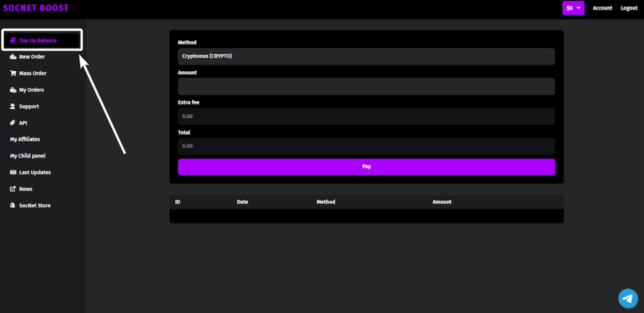Go to My Child panel
Screen dimensions: 644x313
pyautogui.click(x=28, y=156)
